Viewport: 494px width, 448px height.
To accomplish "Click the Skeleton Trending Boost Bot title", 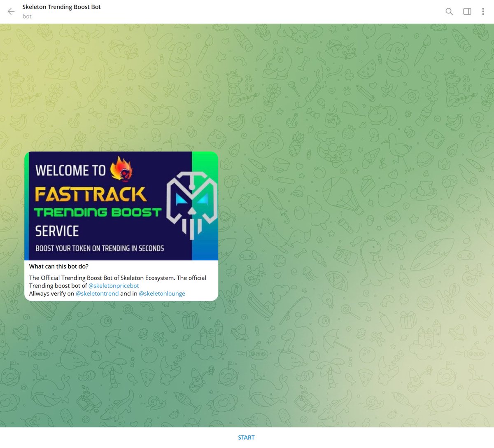I will click(x=61, y=7).
